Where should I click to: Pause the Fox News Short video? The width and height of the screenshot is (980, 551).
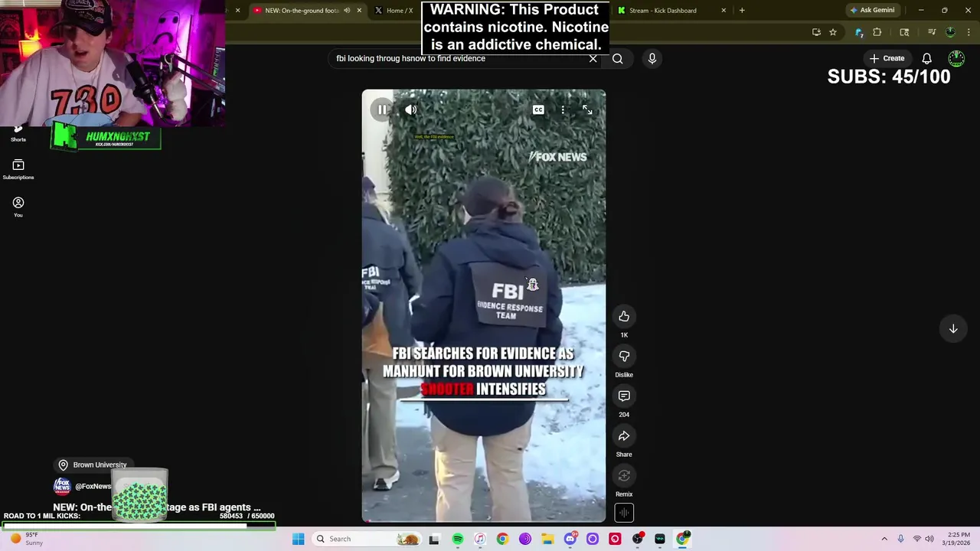(382, 110)
